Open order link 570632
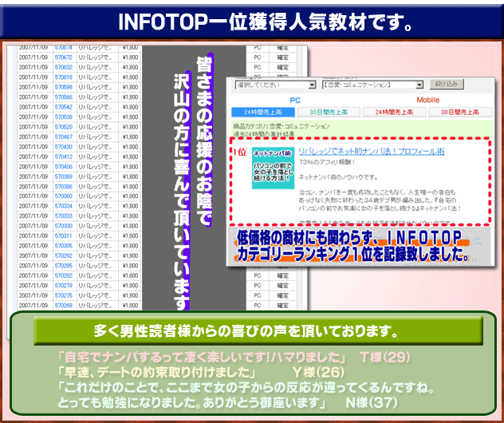 coord(63,67)
